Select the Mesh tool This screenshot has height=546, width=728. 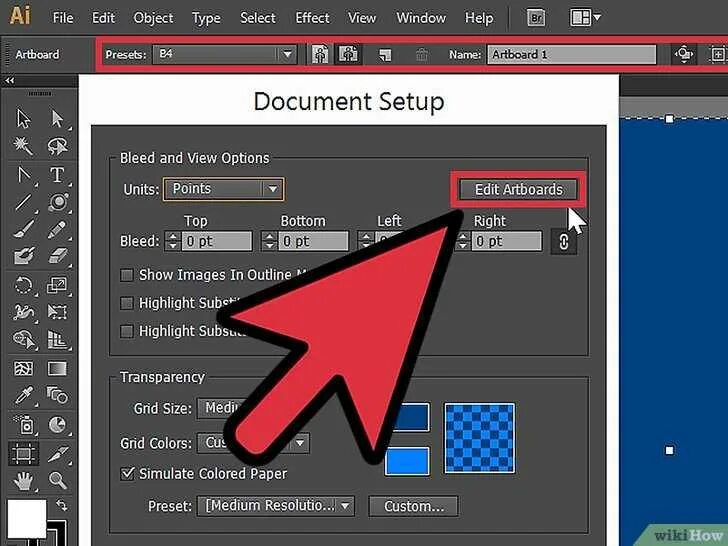pos(23,369)
